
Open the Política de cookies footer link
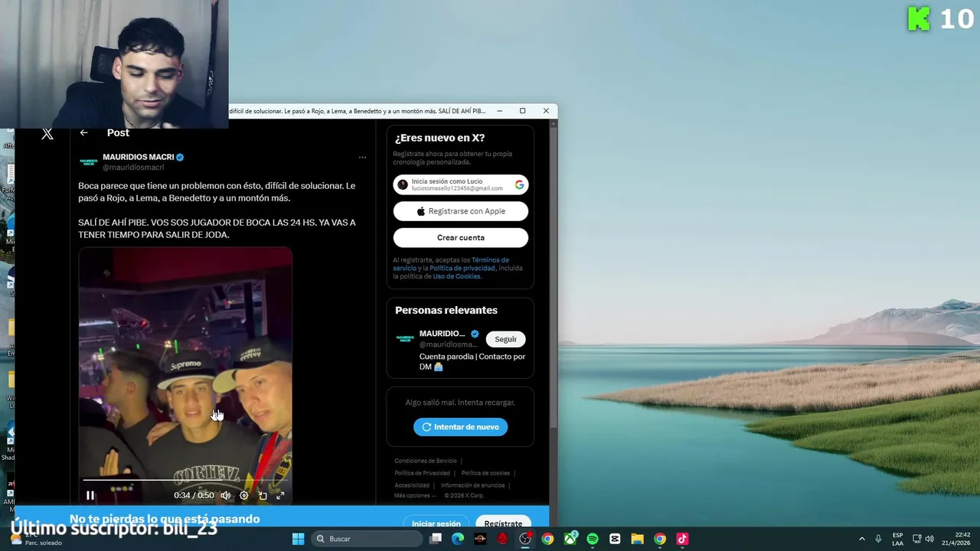click(485, 473)
